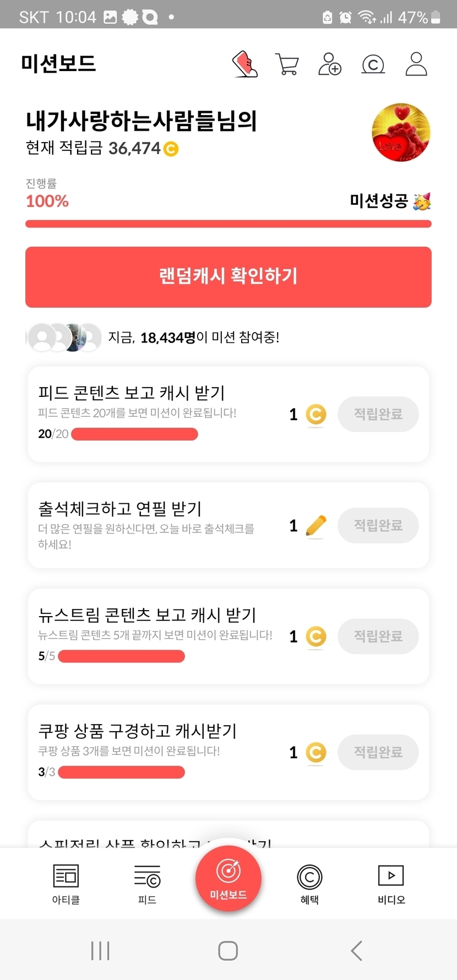Tap 적립완료 for attendance check mission
Viewport: 457px width, 980px height.
(x=378, y=525)
